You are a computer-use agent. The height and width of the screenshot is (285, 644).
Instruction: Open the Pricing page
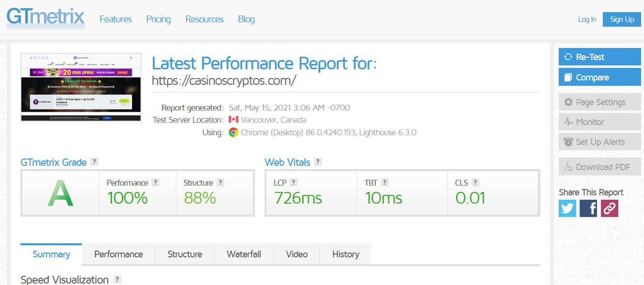[158, 19]
